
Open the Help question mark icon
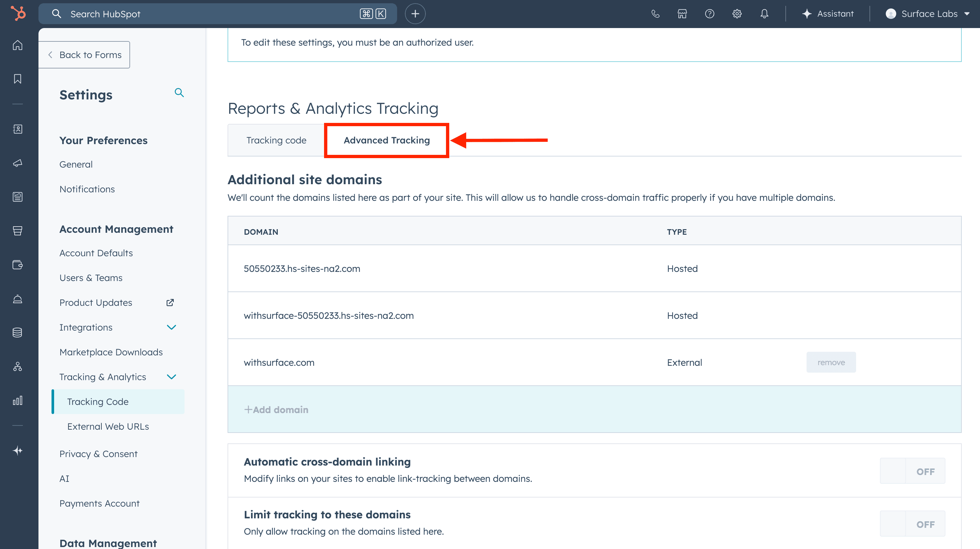pos(709,14)
